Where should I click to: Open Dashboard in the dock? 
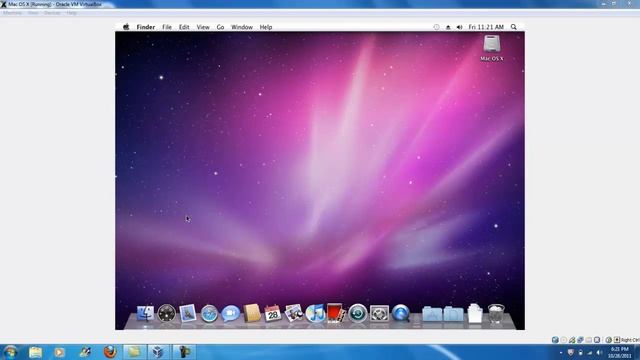click(167, 313)
